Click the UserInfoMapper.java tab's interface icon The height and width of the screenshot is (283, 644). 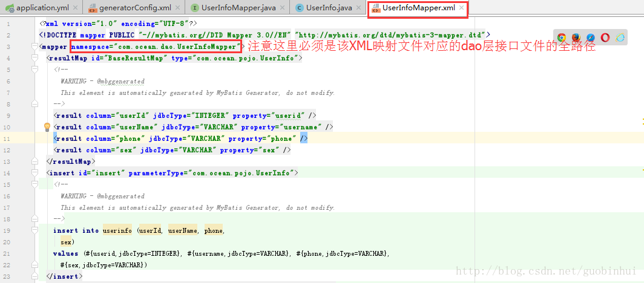[195, 8]
